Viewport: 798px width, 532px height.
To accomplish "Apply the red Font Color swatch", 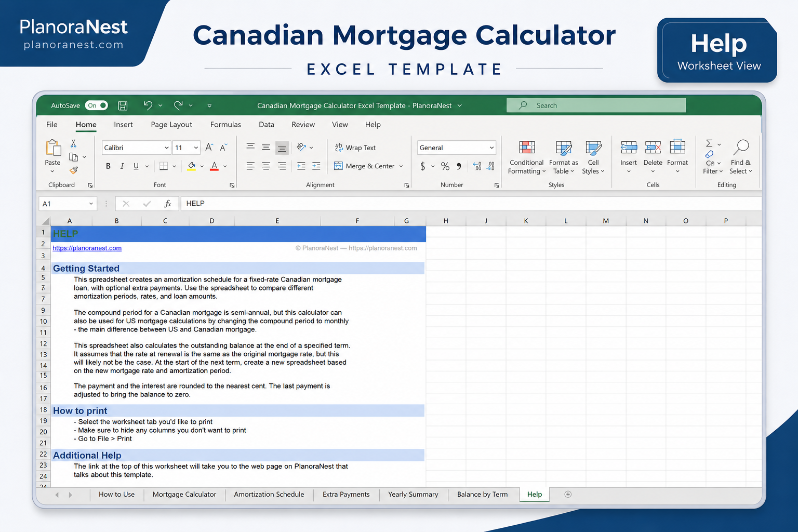I will pyautogui.click(x=215, y=166).
